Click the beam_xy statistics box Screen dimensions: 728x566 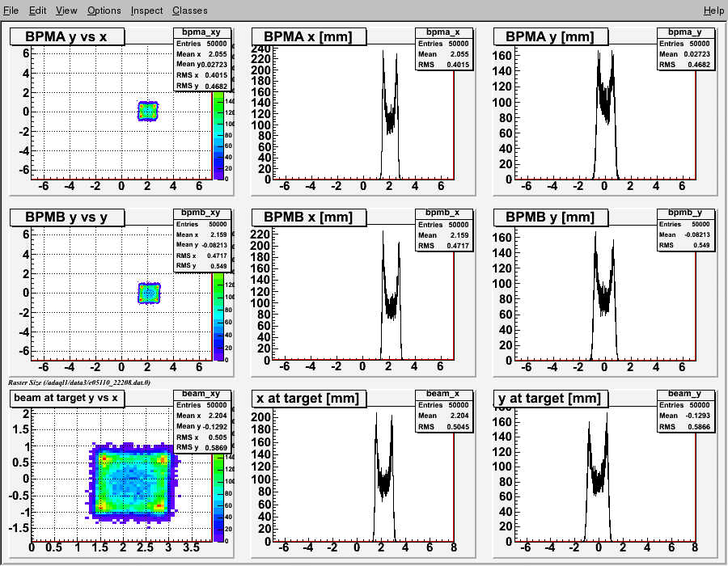tap(202, 420)
